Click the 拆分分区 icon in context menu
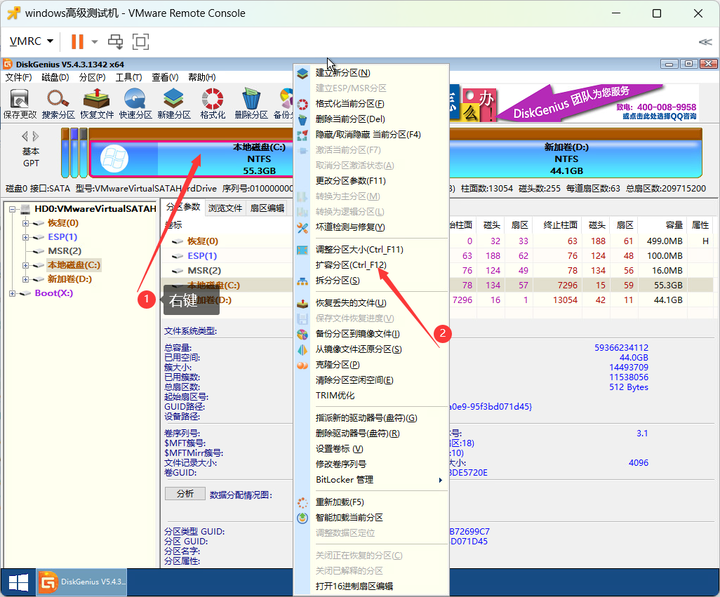720x597 pixels. click(302, 281)
